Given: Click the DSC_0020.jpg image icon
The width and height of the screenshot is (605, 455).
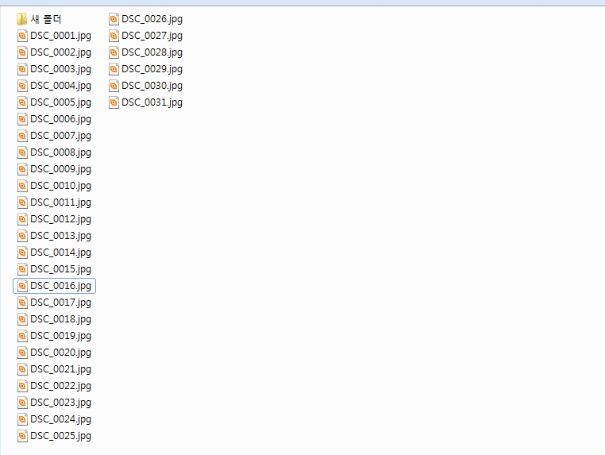Looking at the screenshot, I should (x=22, y=353).
